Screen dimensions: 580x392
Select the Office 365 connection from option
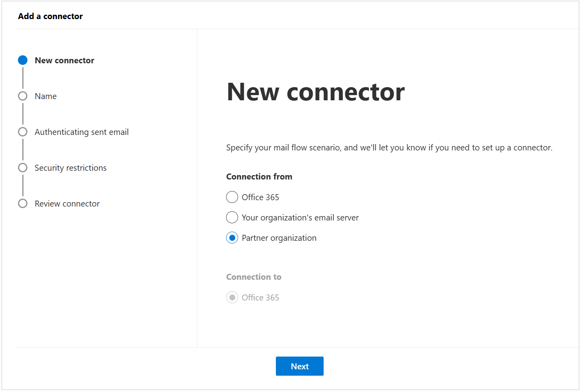click(x=232, y=197)
